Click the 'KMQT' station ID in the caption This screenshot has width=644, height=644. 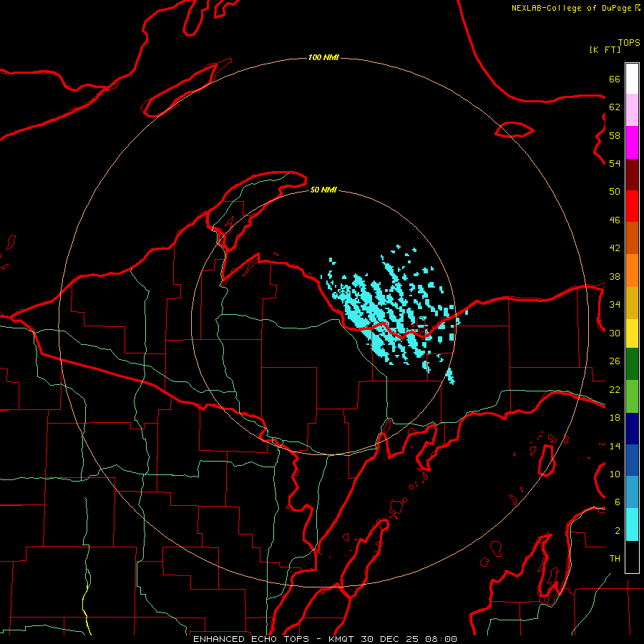pos(342,639)
